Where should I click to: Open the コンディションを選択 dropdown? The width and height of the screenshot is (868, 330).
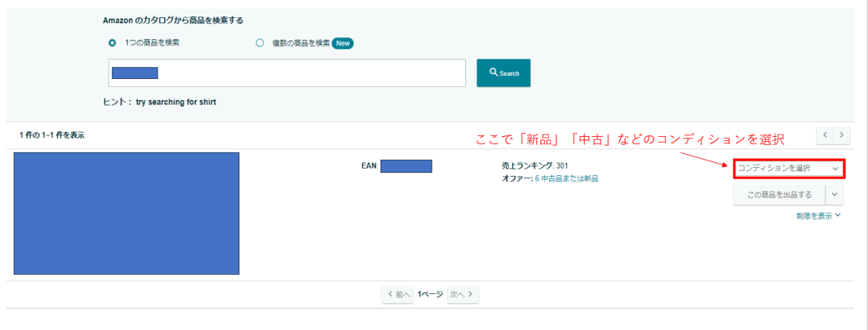[x=788, y=169]
